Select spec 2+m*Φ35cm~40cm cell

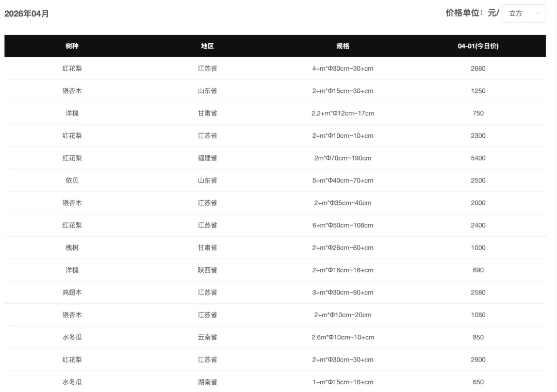(x=343, y=203)
